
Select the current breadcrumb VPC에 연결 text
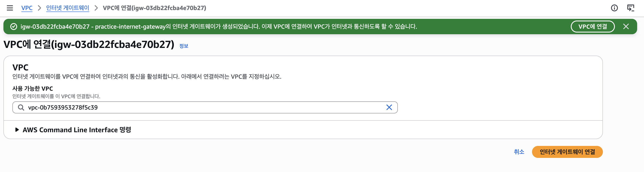tap(155, 8)
